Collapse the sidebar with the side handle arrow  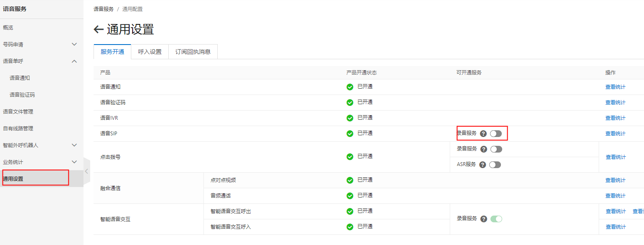tap(86, 171)
